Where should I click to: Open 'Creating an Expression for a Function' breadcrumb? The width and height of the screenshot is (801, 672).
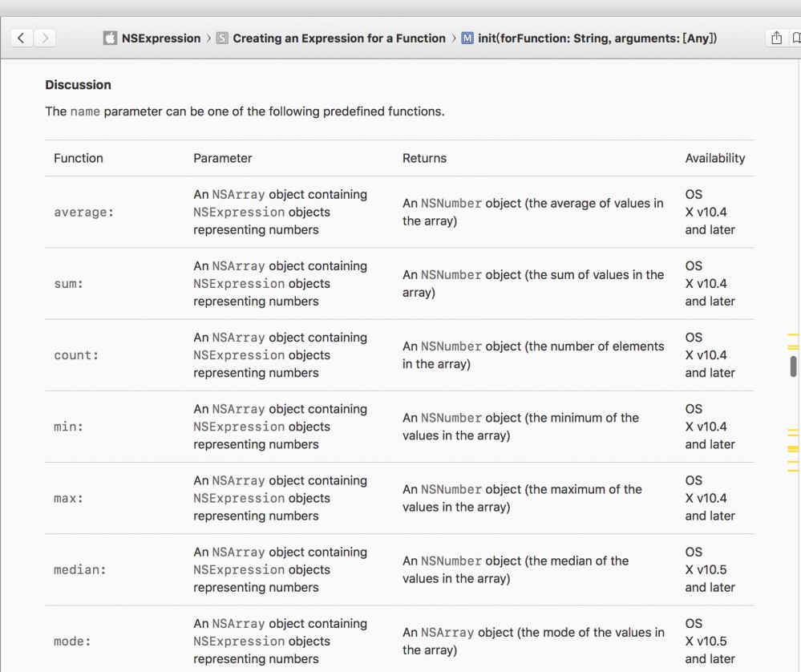338,38
